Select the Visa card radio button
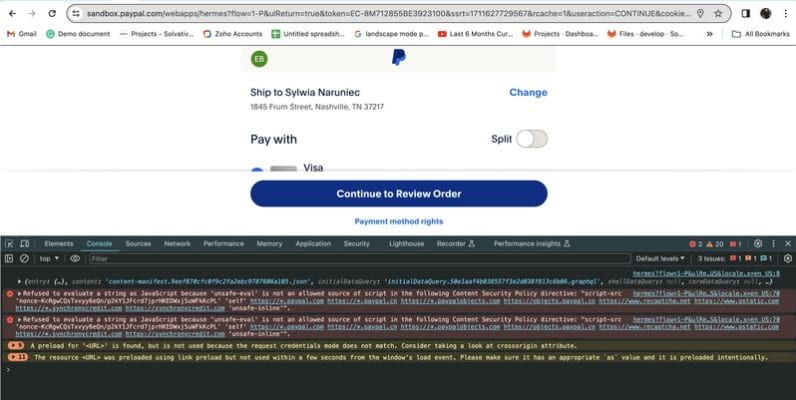 click(257, 170)
